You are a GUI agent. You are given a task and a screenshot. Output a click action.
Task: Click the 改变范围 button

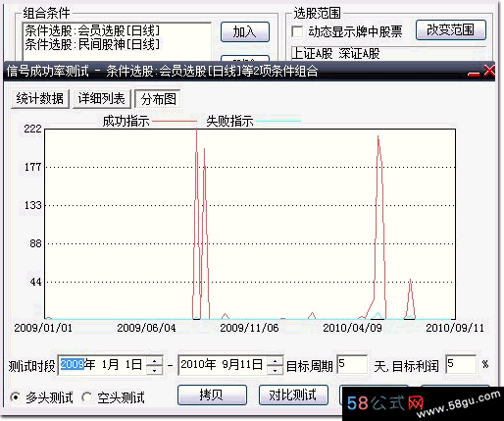pyautogui.click(x=451, y=30)
